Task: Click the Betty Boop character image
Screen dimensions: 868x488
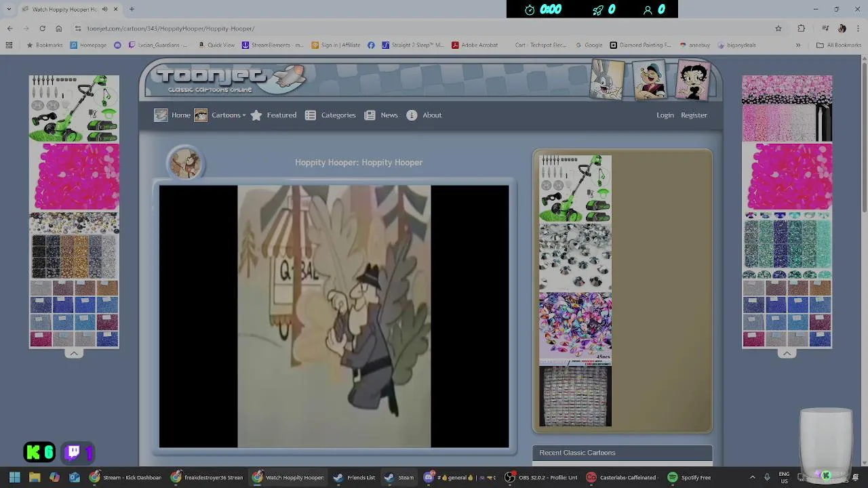Action: point(692,80)
